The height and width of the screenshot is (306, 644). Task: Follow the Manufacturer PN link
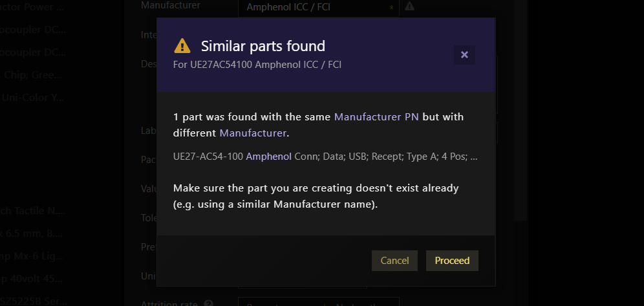click(x=376, y=116)
